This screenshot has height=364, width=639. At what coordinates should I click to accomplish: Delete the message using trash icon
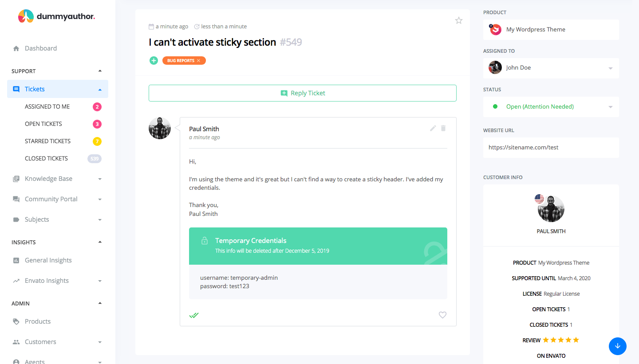click(x=443, y=128)
